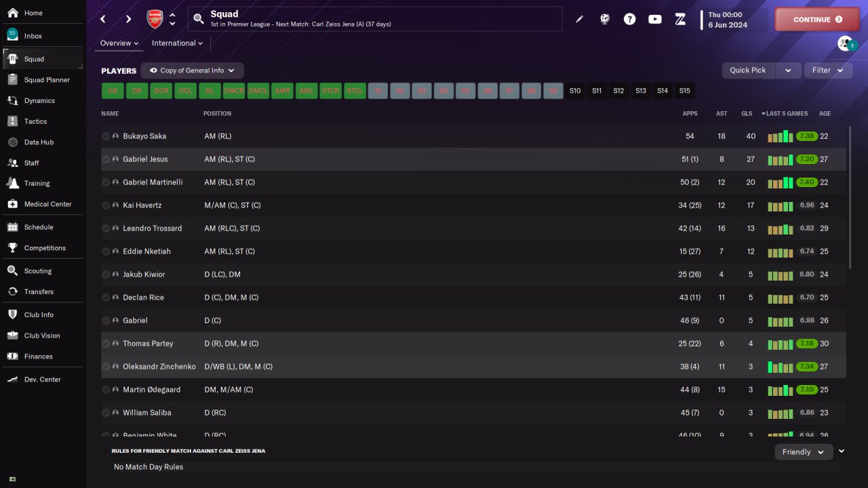Open the globe world icon
868x488 pixels.
tap(605, 19)
